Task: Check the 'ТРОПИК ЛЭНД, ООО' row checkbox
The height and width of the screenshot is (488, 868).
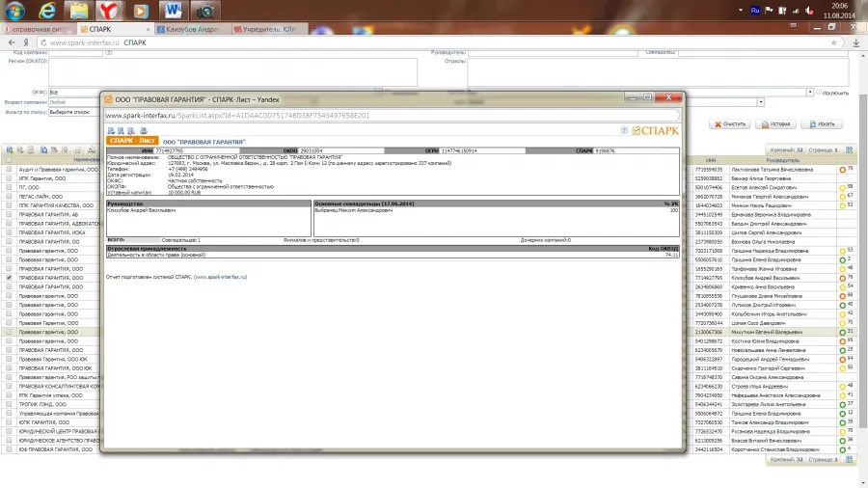Action: point(9,404)
